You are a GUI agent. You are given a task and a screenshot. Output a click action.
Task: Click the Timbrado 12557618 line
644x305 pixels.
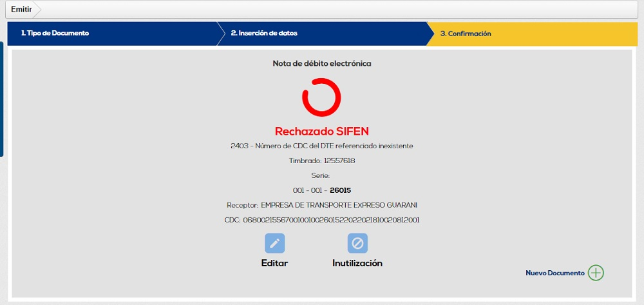(x=321, y=161)
